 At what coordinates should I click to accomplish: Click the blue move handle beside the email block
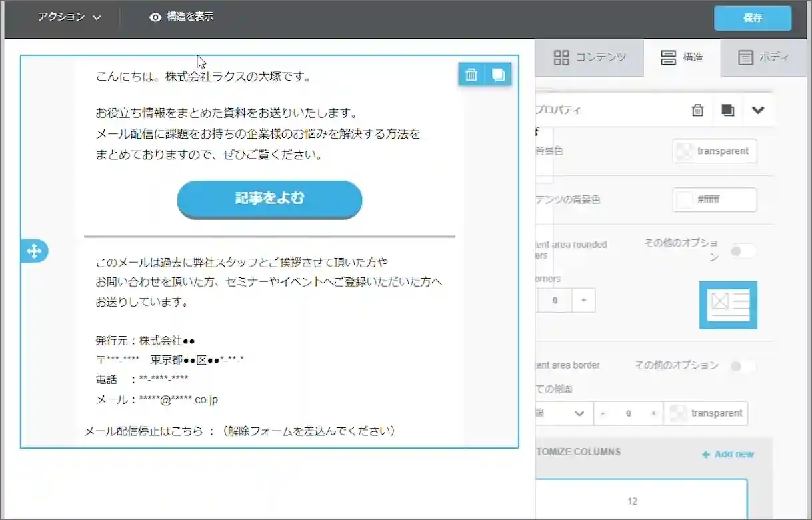coord(34,251)
